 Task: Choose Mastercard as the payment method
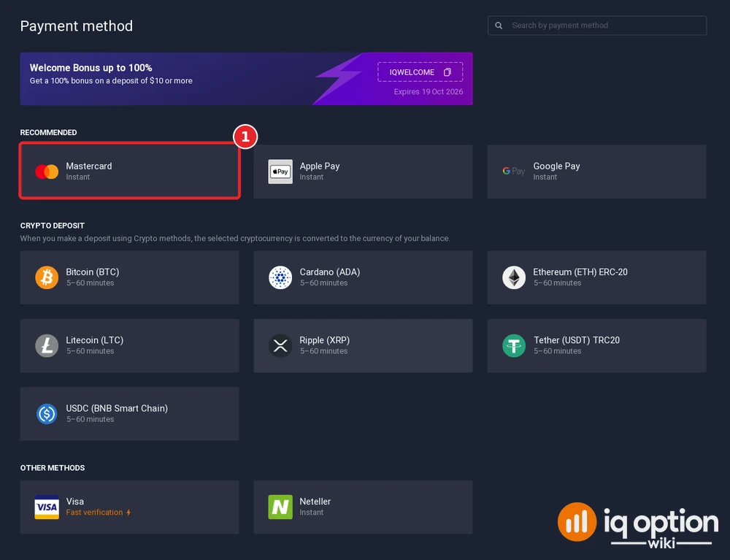pos(129,172)
